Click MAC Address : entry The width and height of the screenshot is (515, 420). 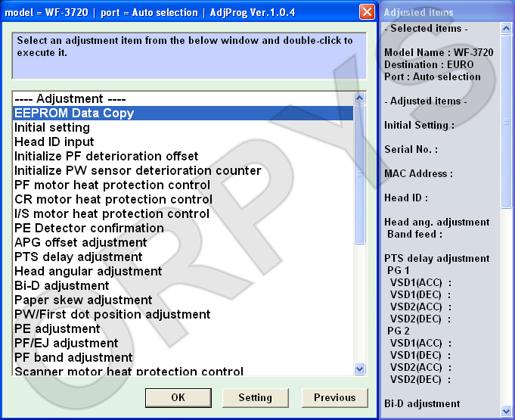coord(419,173)
